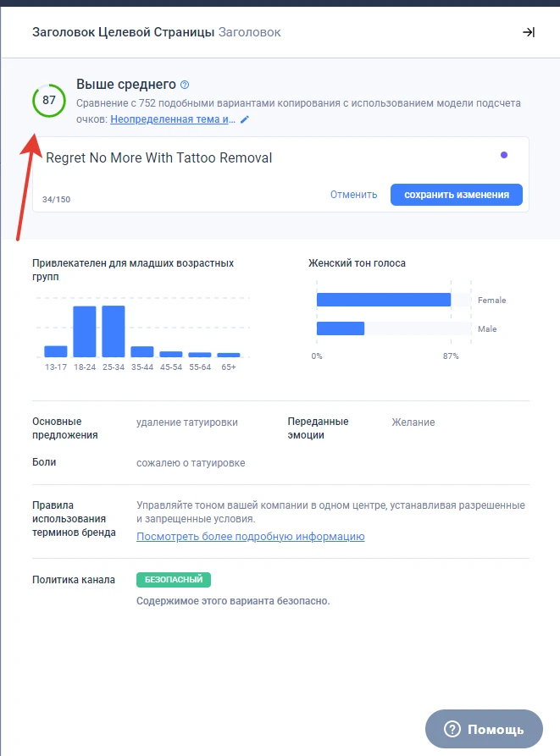Click the 65+ age label
This screenshot has height=756, width=560.
pos(229,367)
